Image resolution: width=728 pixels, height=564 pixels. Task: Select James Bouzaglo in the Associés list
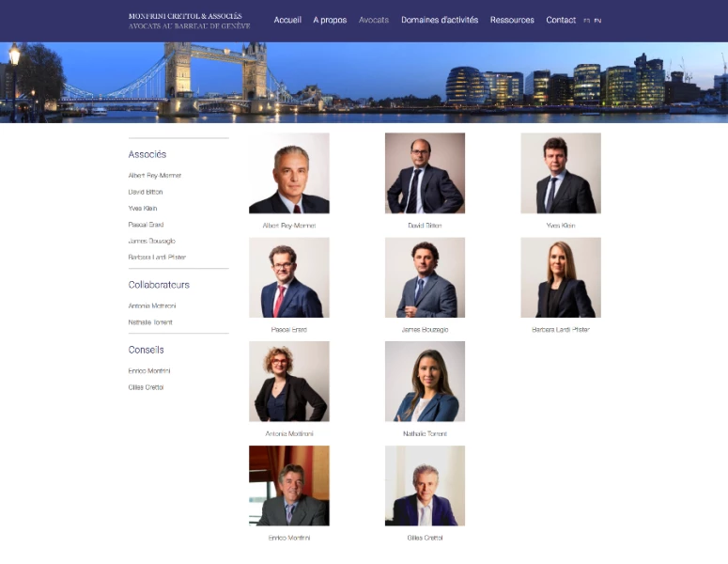click(x=152, y=241)
